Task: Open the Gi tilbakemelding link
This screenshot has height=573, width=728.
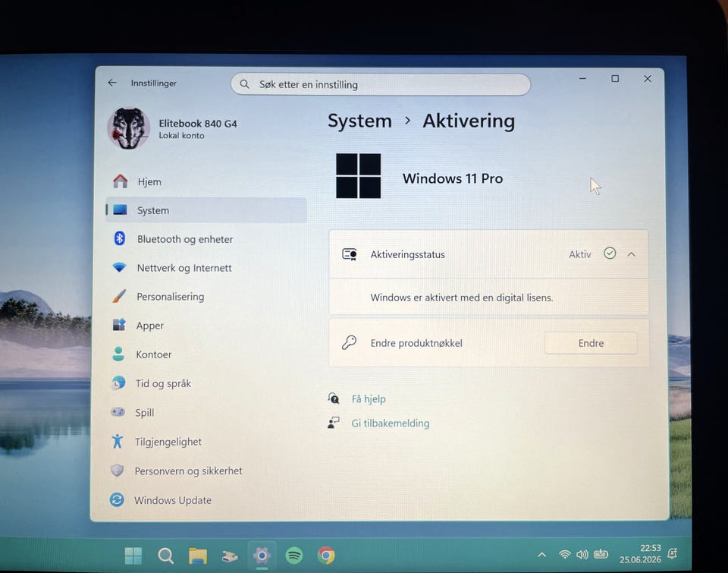Action: pyautogui.click(x=390, y=423)
